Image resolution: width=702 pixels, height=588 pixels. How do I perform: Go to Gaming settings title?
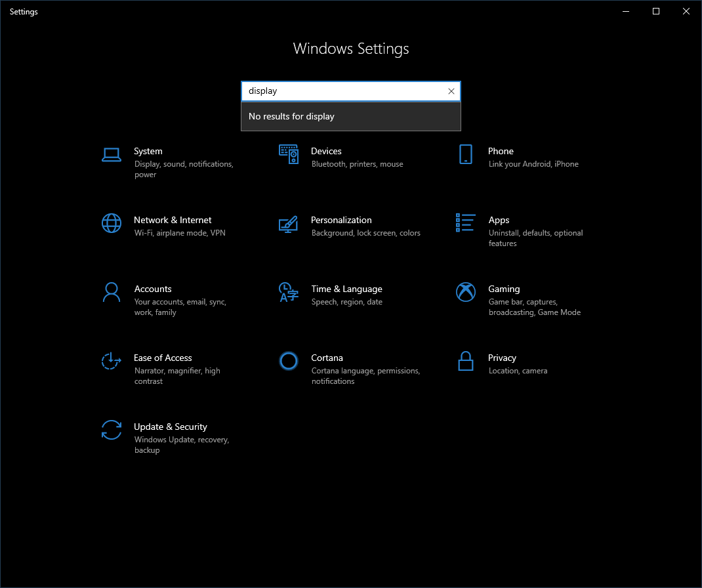pos(504,289)
